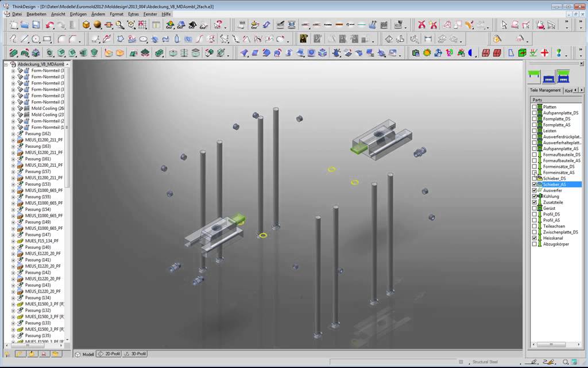Click the red cross axis icon
The image size is (588, 368).
click(545, 52)
